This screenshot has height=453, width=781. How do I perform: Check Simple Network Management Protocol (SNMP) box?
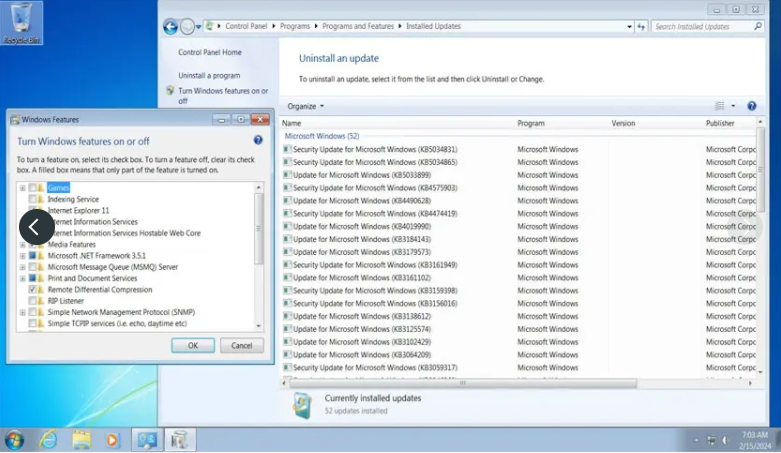[x=32, y=312]
